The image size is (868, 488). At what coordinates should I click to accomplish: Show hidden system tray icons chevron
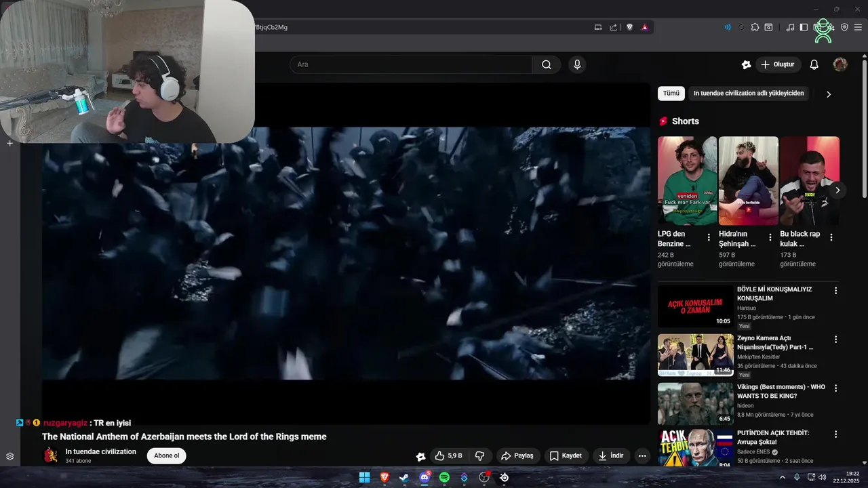coord(782,477)
